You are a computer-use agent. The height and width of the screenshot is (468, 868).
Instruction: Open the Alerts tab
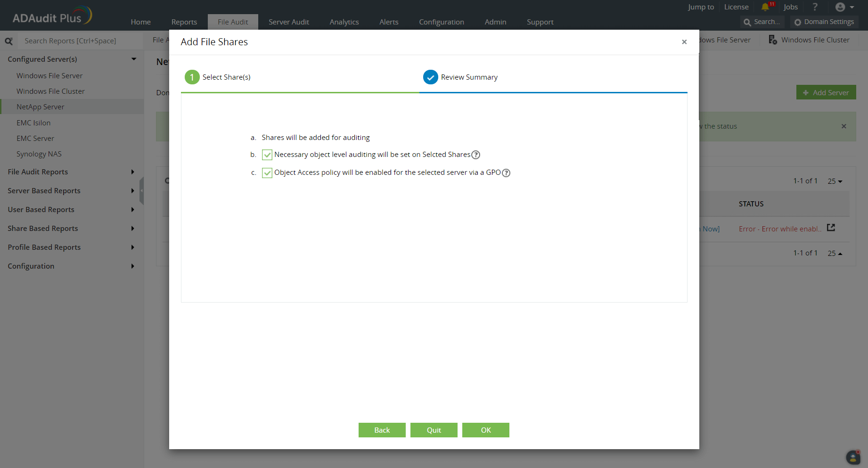[389, 22]
